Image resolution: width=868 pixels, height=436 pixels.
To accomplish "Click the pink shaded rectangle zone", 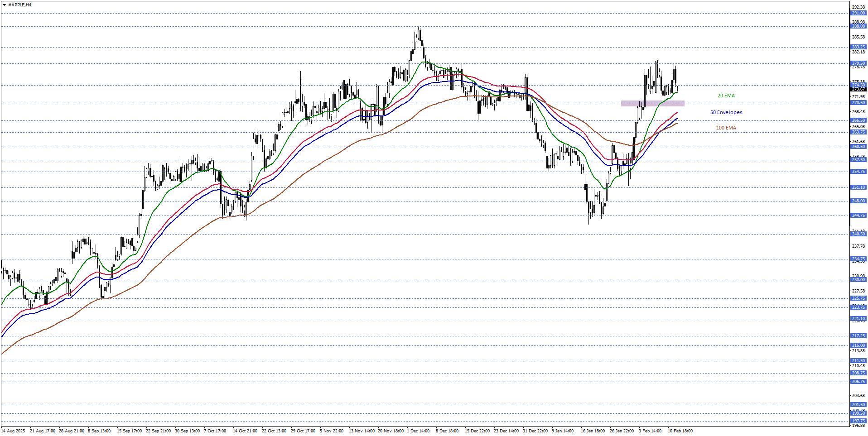I will click(652, 104).
